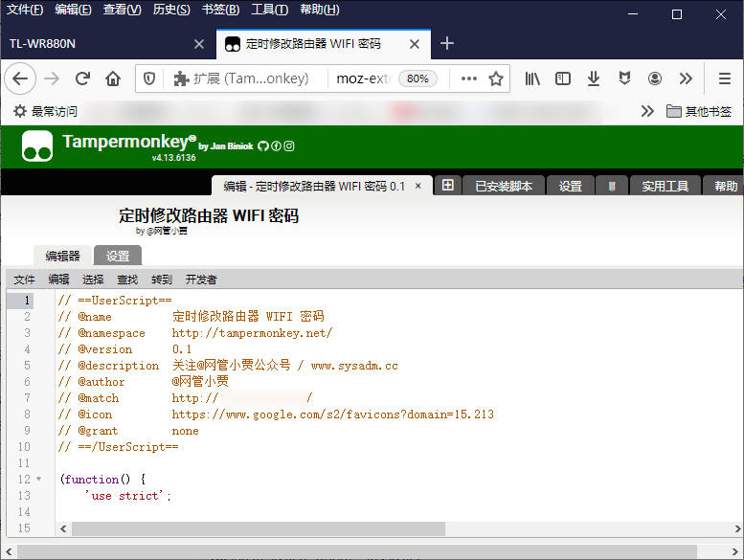The width and height of the screenshot is (744, 560).
Task: Open Tampermonkey Facebook icon link
Action: pyautogui.click(x=276, y=146)
